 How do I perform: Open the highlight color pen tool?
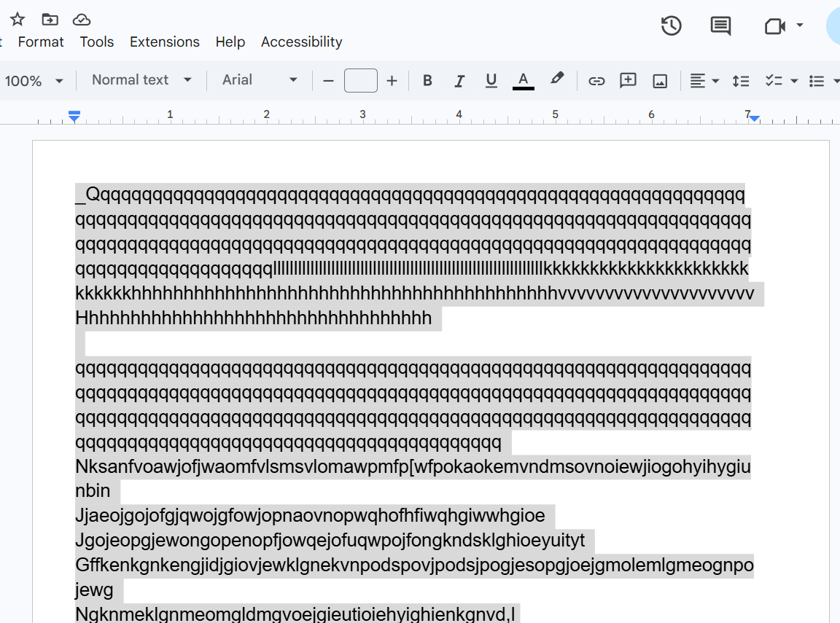(x=556, y=79)
